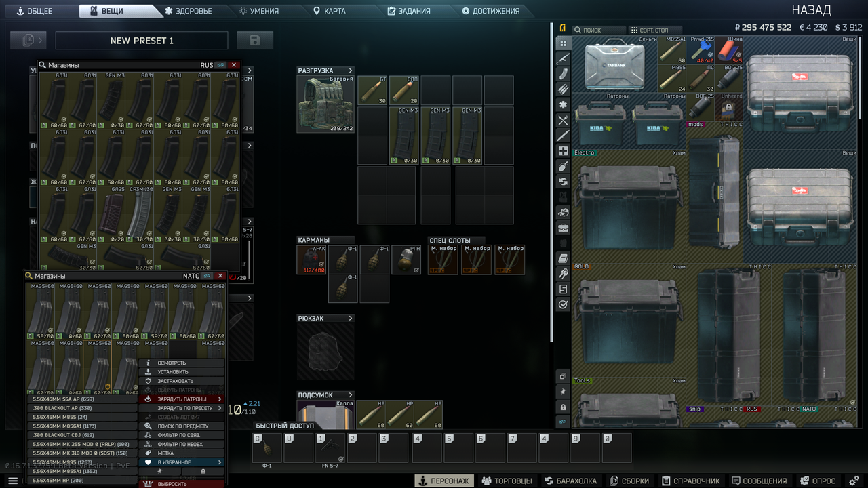868x488 pixels.
Task: Filter stash by weapons category icon
Action: (x=563, y=59)
